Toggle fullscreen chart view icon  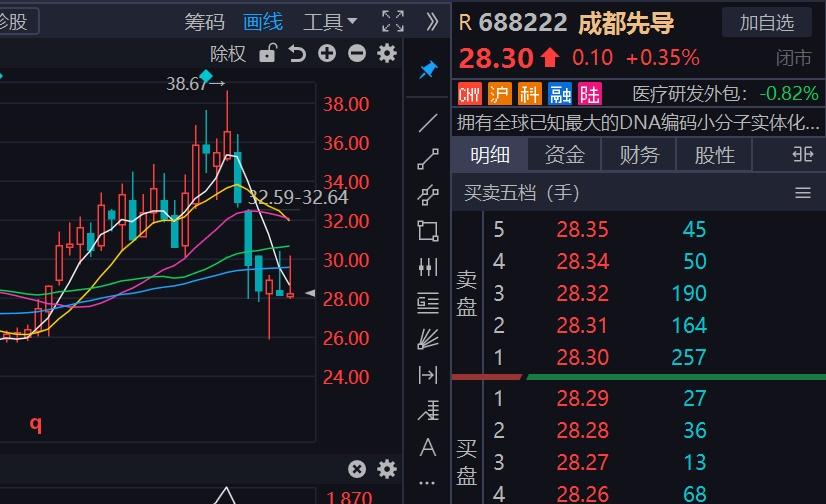[x=393, y=22]
